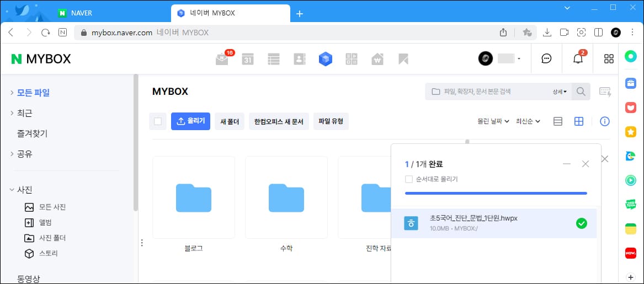Click the screen capture icon
644x284 pixels.
[581, 33]
